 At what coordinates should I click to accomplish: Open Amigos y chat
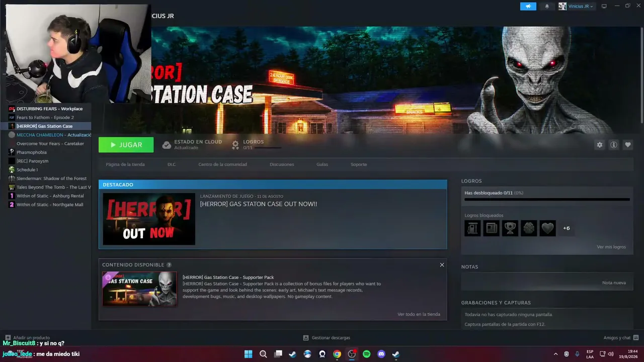[621, 338]
